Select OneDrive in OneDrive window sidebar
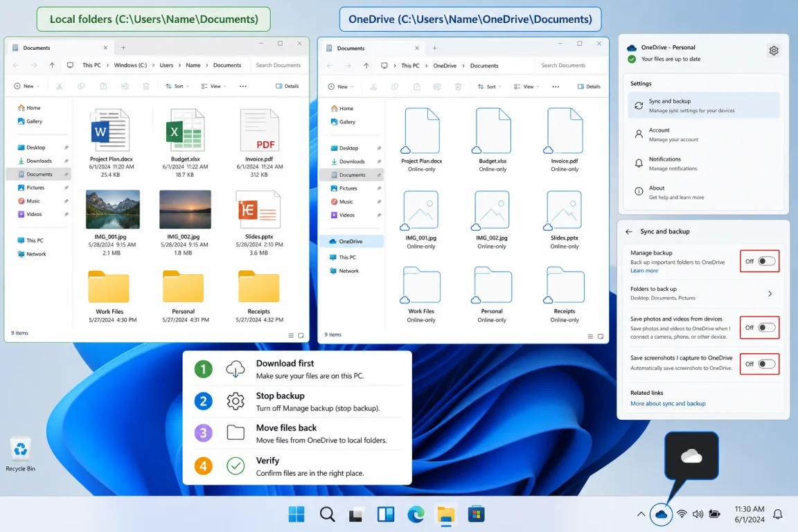 click(351, 241)
